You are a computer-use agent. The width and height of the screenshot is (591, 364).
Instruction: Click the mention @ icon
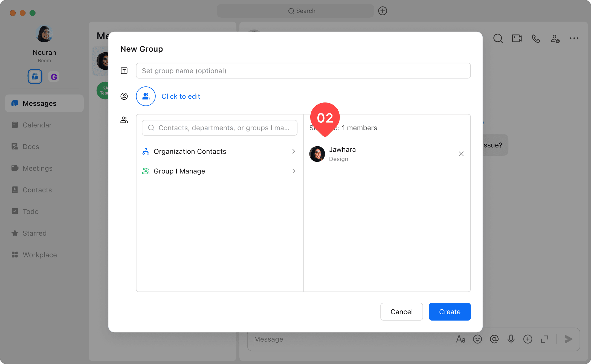coord(494,339)
